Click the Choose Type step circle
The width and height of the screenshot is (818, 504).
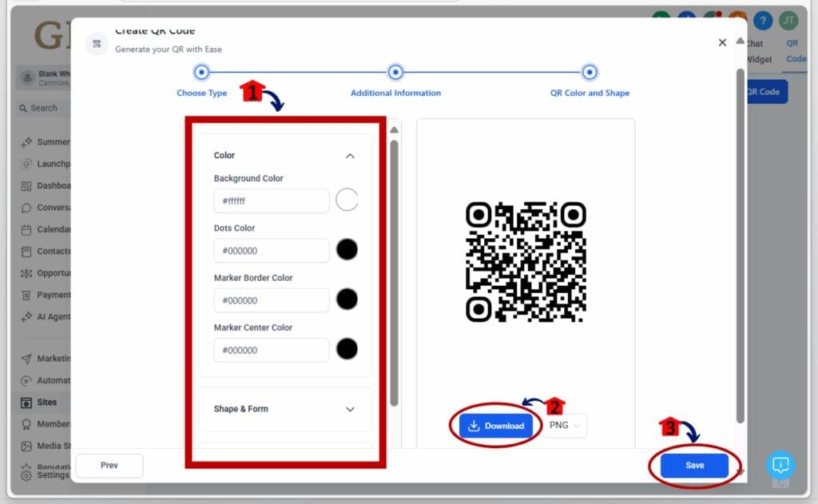coord(201,72)
